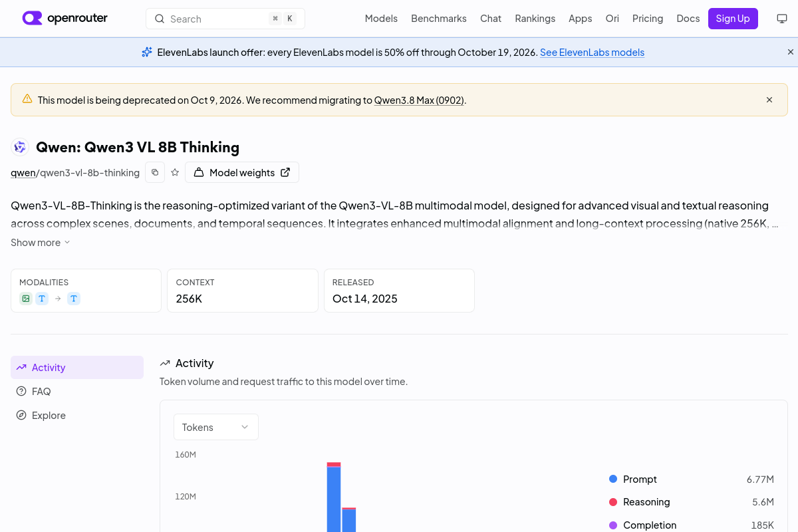Follow the See ElevenLabs models link
The width and height of the screenshot is (798, 532).
click(x=592, y=52)
